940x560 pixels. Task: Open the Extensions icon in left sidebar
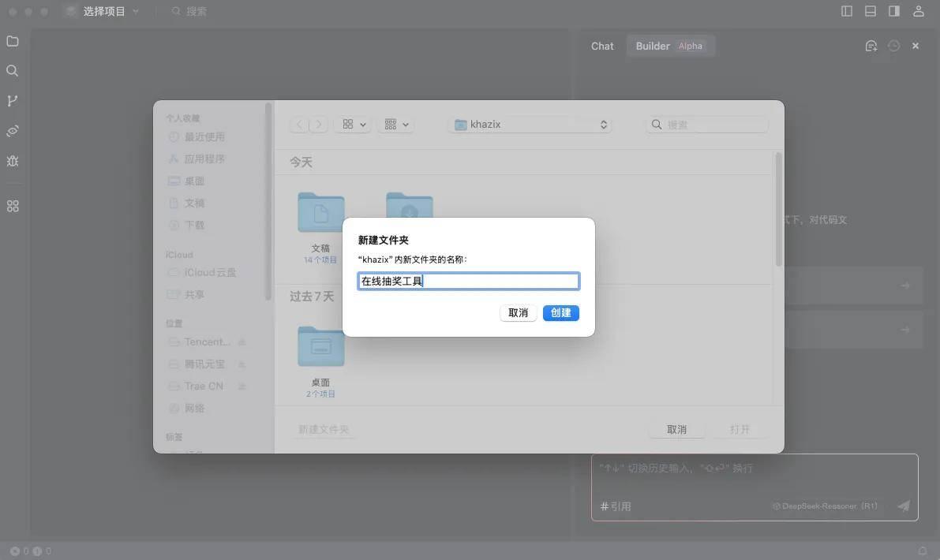tap(13, 205)
